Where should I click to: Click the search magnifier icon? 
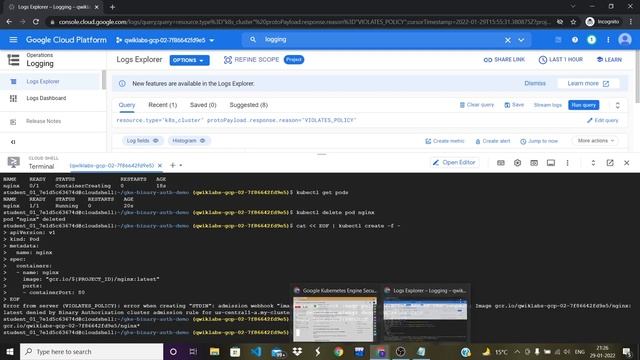[253, 40]
